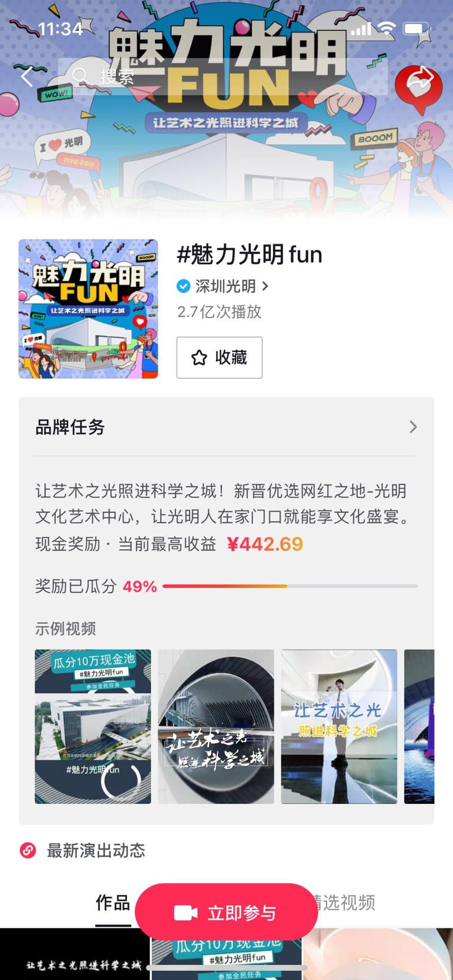Switch to the 精选视频 tab

pos(342,902)
